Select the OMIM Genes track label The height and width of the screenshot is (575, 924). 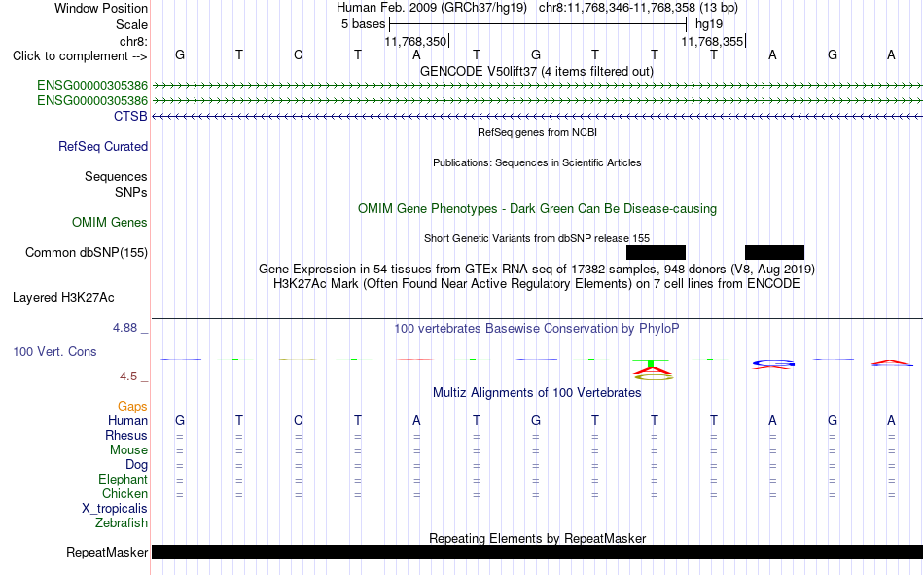110,223
